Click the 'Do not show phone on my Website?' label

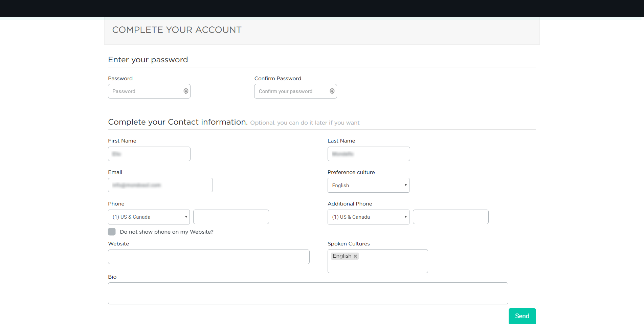pyautogui.click(x=166, y=232)
